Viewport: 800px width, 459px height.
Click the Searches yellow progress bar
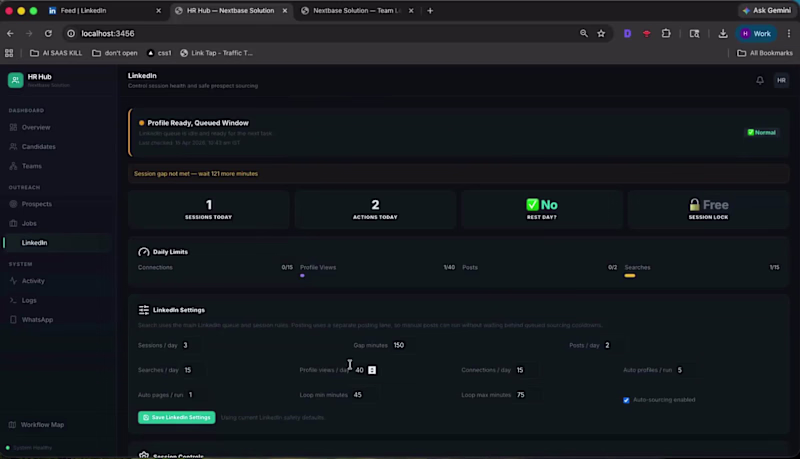click(x=630, y=276)
